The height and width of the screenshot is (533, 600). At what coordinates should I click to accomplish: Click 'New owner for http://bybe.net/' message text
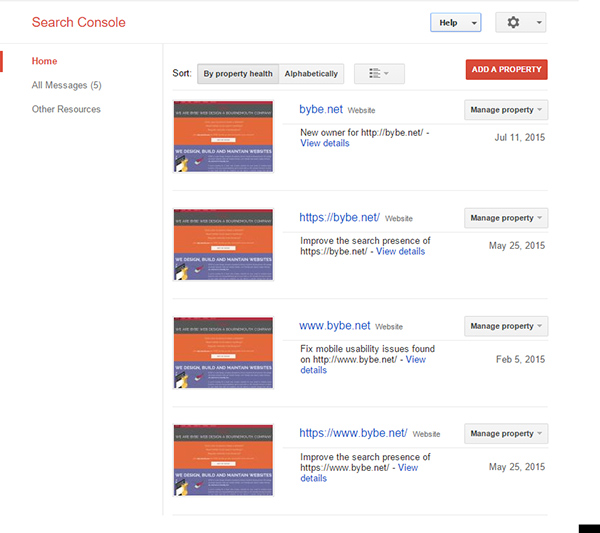(x=362, y=132)
